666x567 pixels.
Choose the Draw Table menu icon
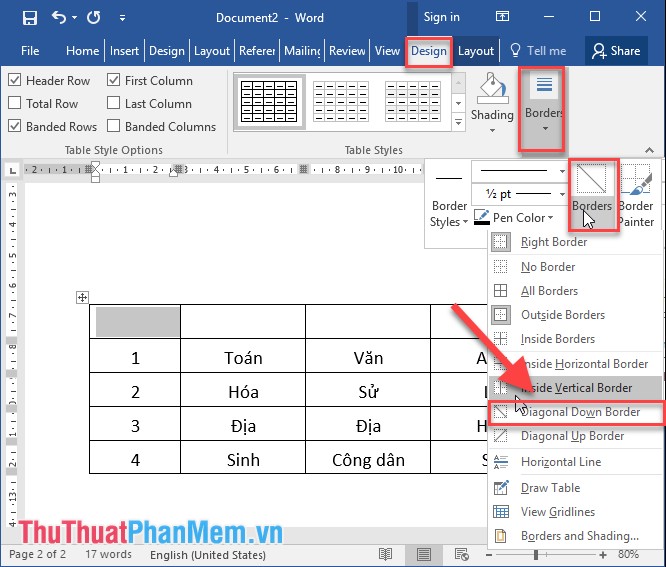[x=501, y=488]
